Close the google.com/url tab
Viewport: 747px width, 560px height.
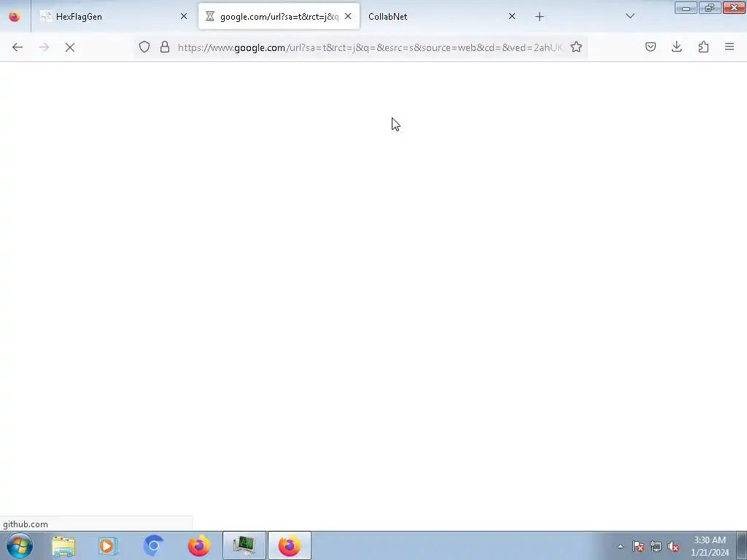348,16
